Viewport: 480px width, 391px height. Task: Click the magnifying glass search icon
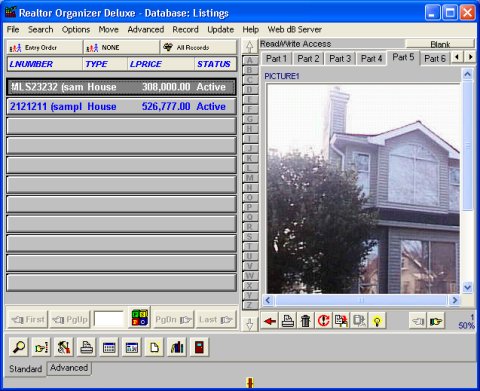pyautogui.click(x=19, y=347)
